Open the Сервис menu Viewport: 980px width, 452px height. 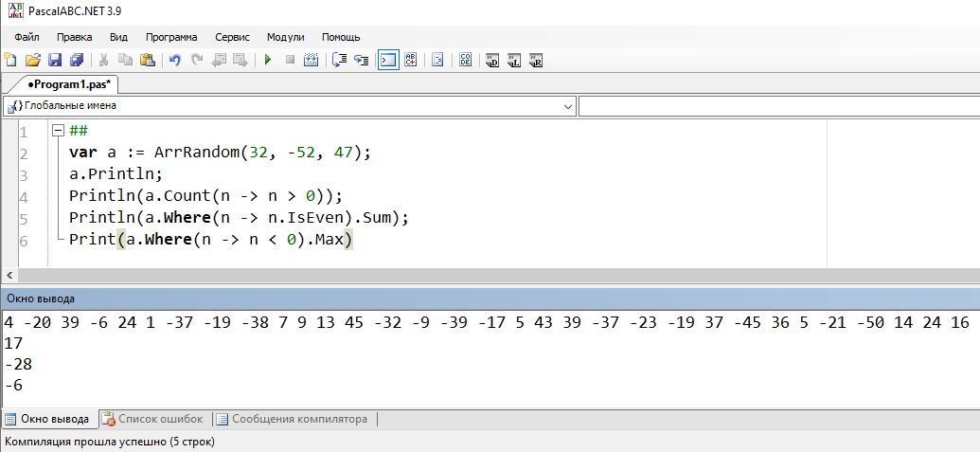pos(233,37)
